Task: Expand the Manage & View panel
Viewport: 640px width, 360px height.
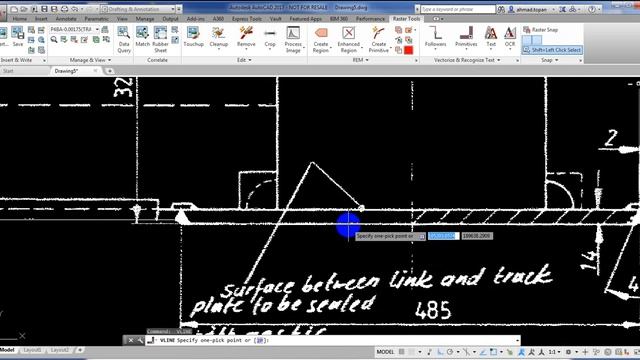Action: tap(90, 60)
